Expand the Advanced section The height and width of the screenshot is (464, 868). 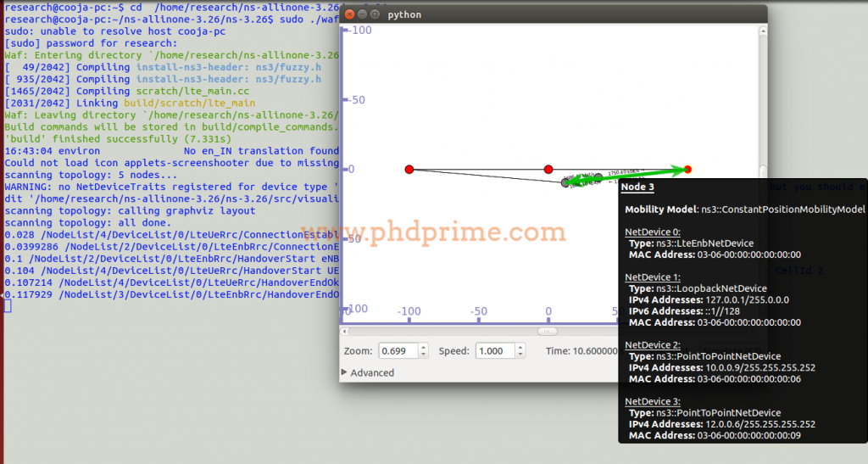[367, 372]
